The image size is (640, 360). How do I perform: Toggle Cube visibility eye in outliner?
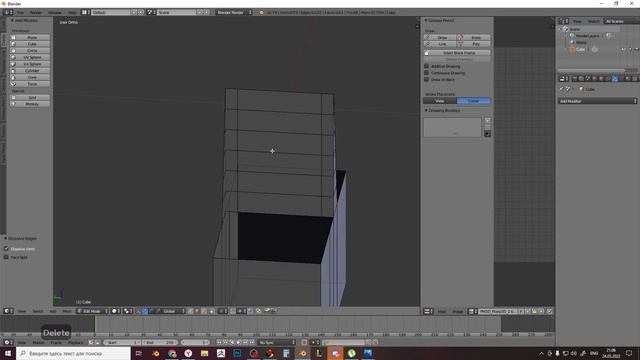[x=623, y=49]
